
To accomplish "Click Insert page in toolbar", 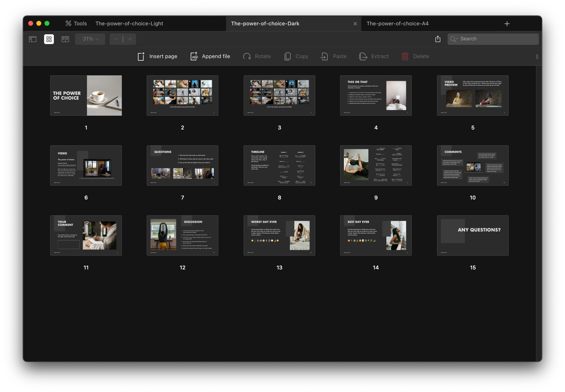I will pos(158,56).
